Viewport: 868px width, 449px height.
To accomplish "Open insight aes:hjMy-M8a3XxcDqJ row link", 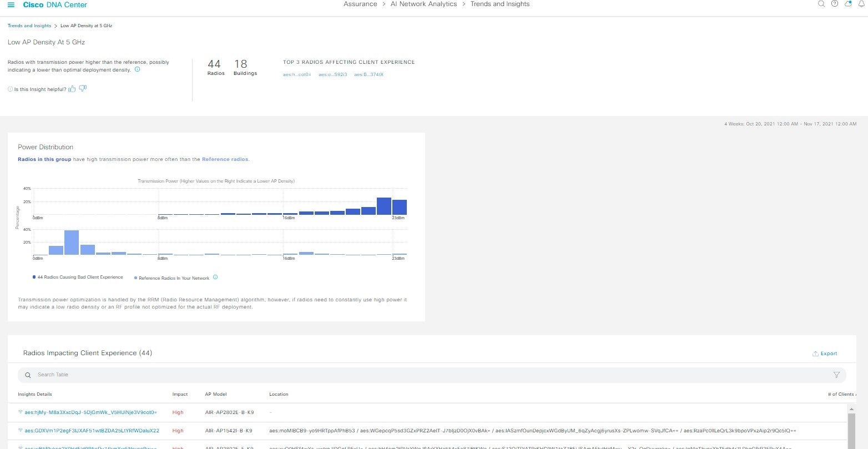I will click(x=91, y=412).
